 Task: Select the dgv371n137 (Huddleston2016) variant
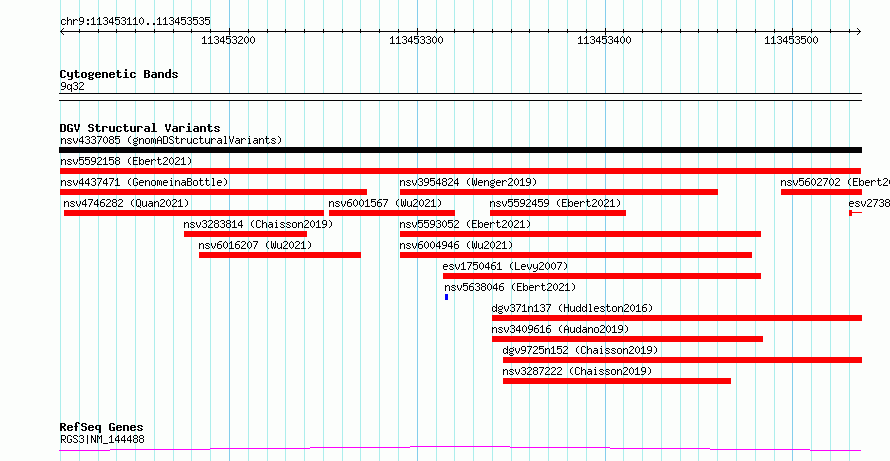point(572,308)
